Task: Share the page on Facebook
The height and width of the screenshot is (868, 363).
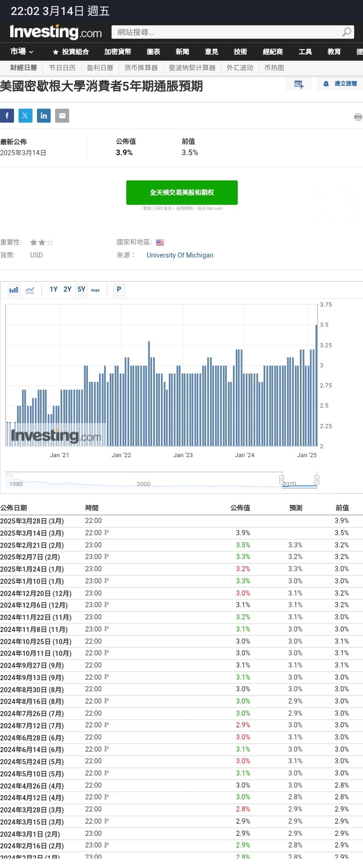Action: click(x=7, y=115)
